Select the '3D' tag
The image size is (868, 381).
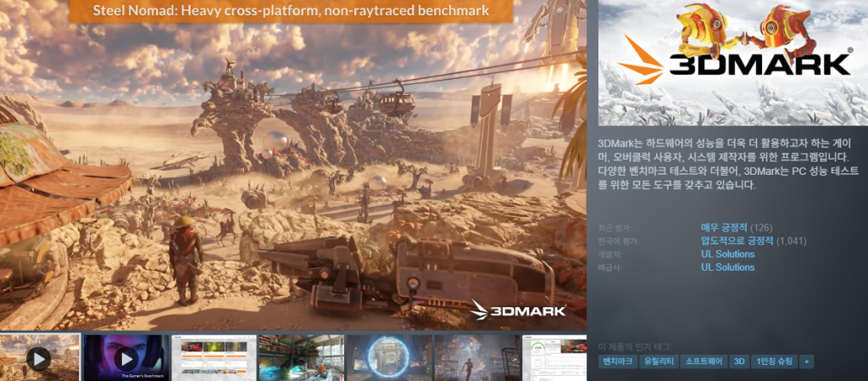click(x=739, y=361)
